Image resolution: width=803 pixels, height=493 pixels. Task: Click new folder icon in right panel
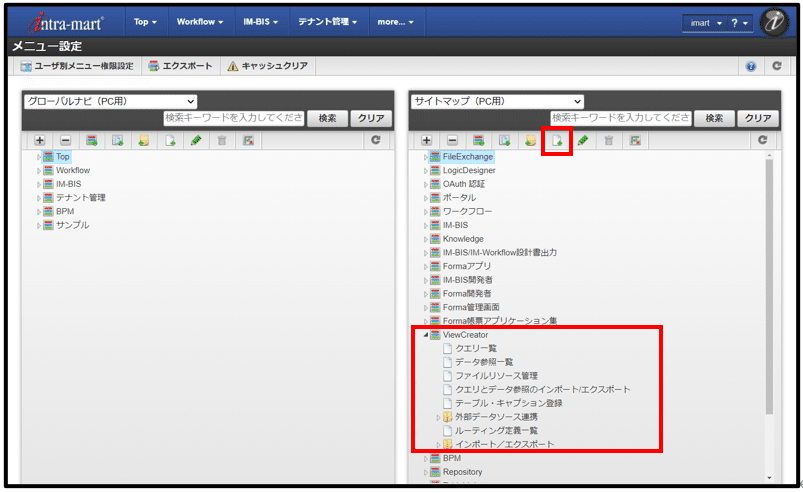(531, 140)
